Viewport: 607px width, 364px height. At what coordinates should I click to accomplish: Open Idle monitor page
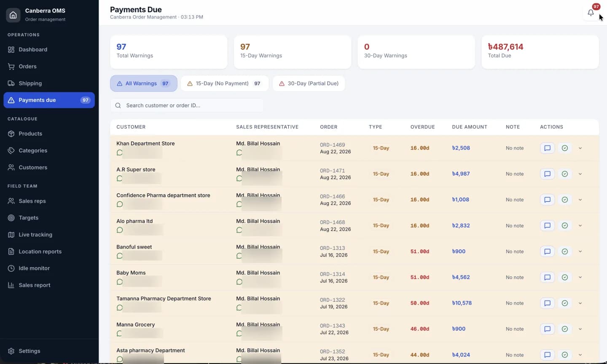(49, 268)
